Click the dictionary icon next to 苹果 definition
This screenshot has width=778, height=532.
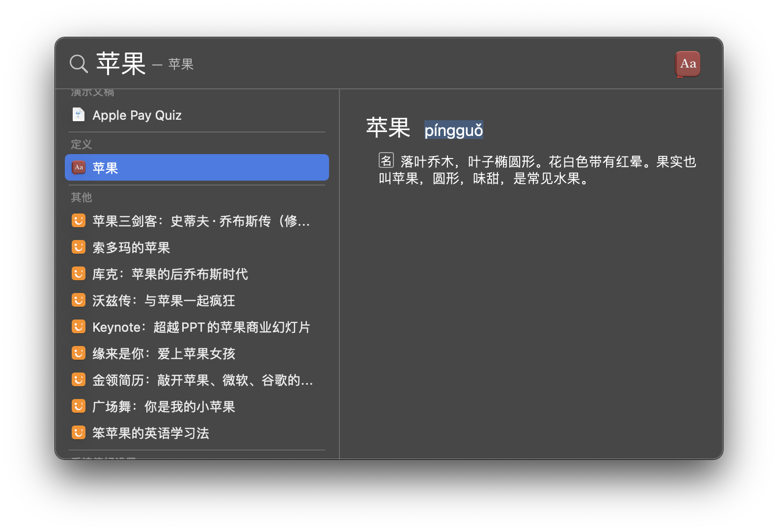79,168
